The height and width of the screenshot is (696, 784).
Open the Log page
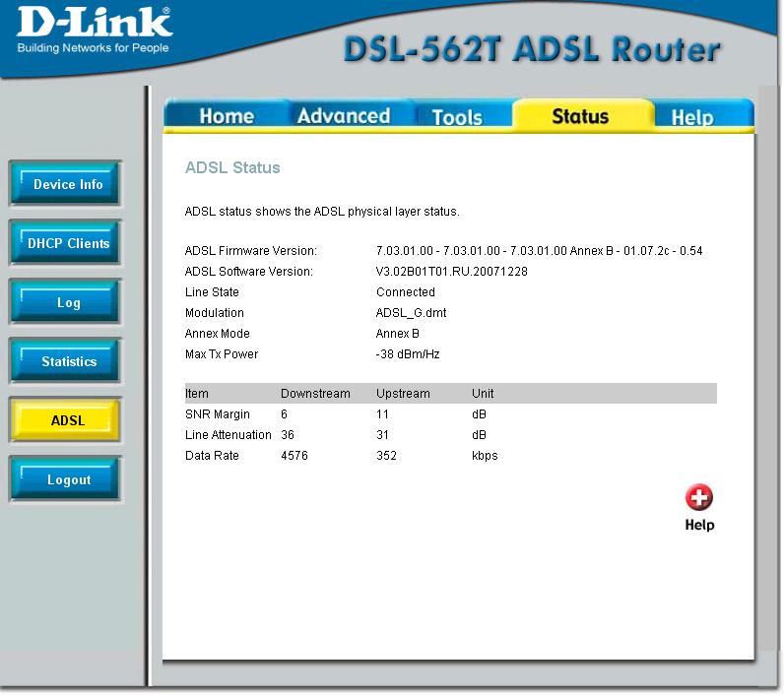[66, 302]
